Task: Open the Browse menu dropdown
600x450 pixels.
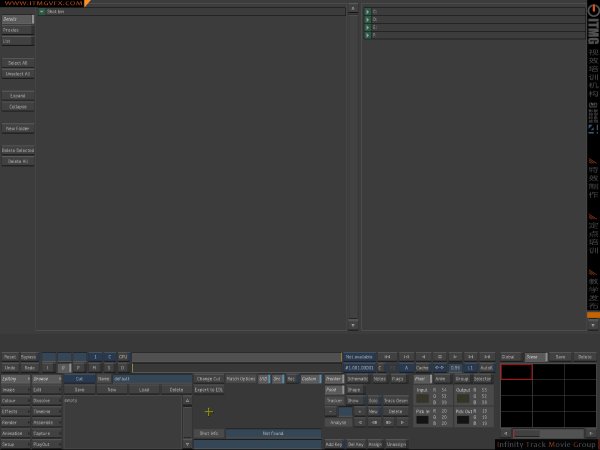Action: click(47, 379)
